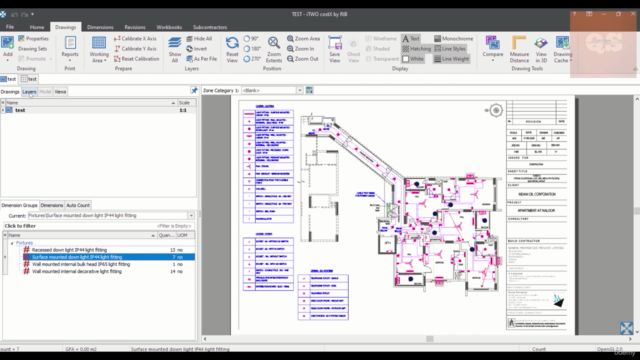640x360 pixels.
Task: Open the File menu
Action: coord(10,27)
